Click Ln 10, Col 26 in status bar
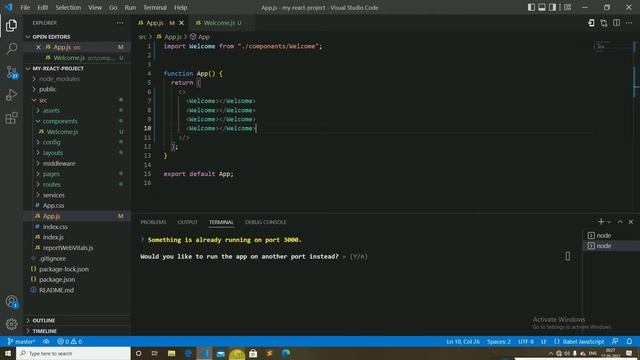This screenshot has width=640, height=360. click(463, 342)
